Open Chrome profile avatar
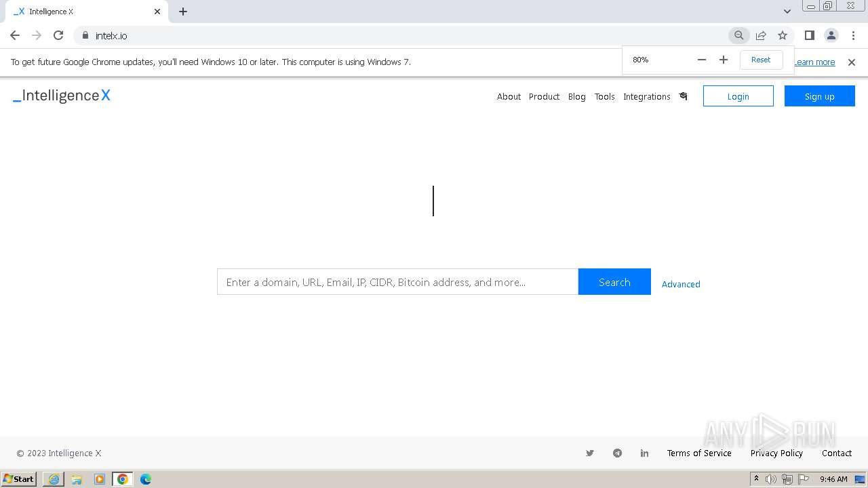Viewport: 868px width, 488px height. [x=831, y=35]
